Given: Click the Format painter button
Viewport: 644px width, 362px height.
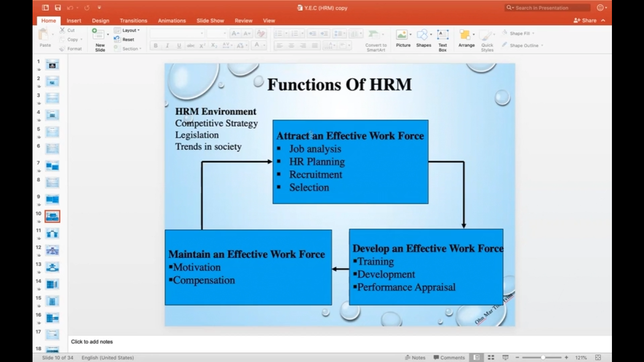Looking at the screenshot, I should tap(71, 49).
